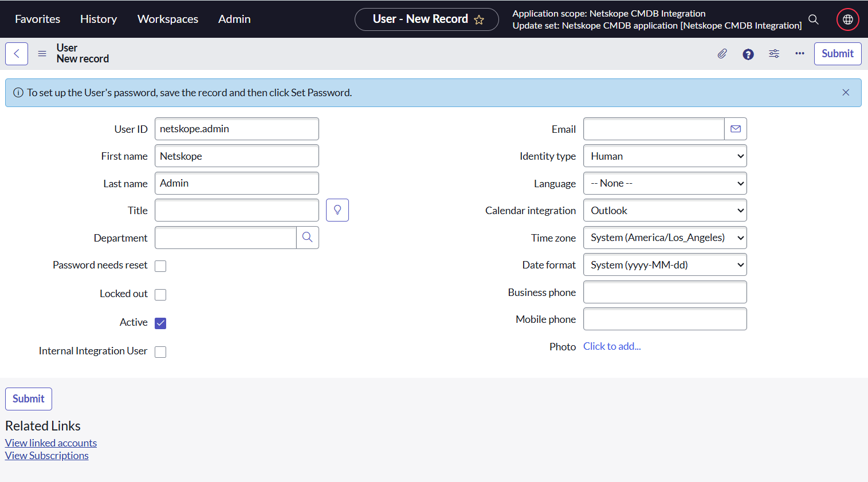Open the Admin menu
The height and width of the screenshot is (482, 868).
pyautogui.click(x=234, y=19)
